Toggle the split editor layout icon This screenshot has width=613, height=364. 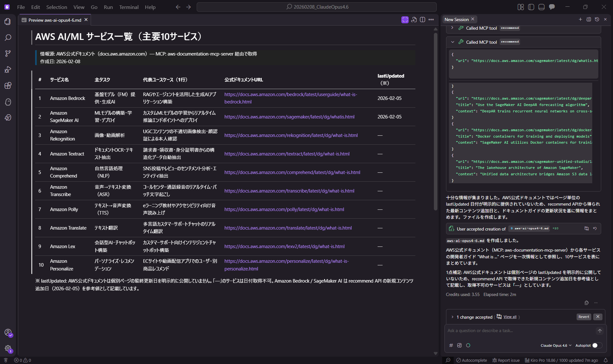(x=422, y=19)
